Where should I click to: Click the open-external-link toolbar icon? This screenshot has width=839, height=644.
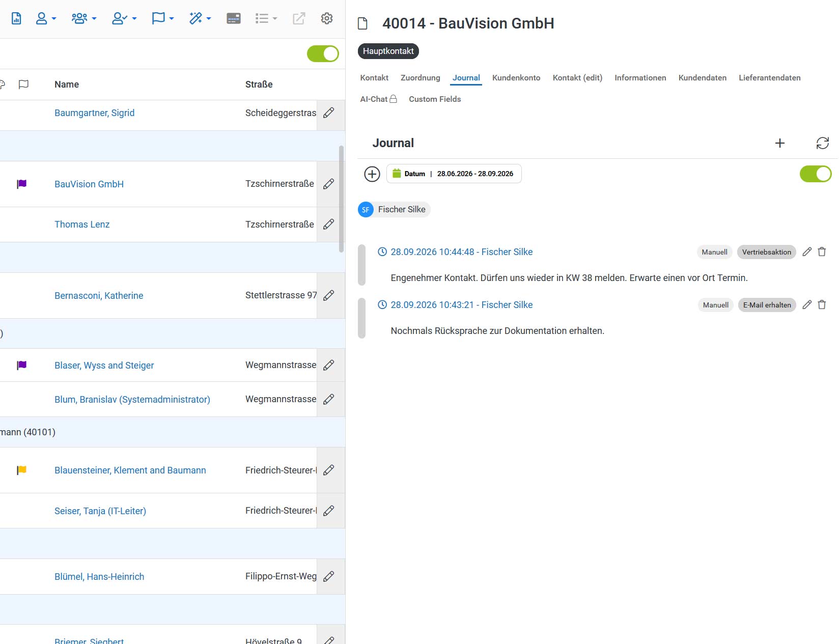tap(299, 18)
